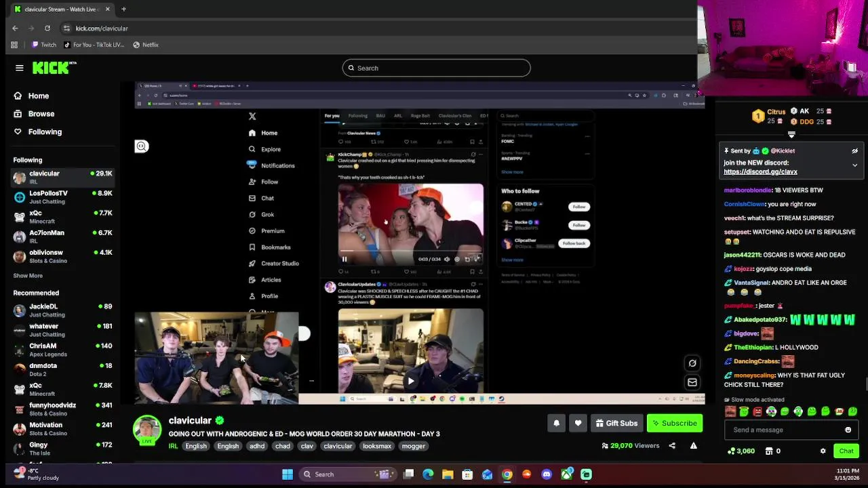Select the mogger tag
This screenshot has width=868, height=488.
tap(413, 446)
